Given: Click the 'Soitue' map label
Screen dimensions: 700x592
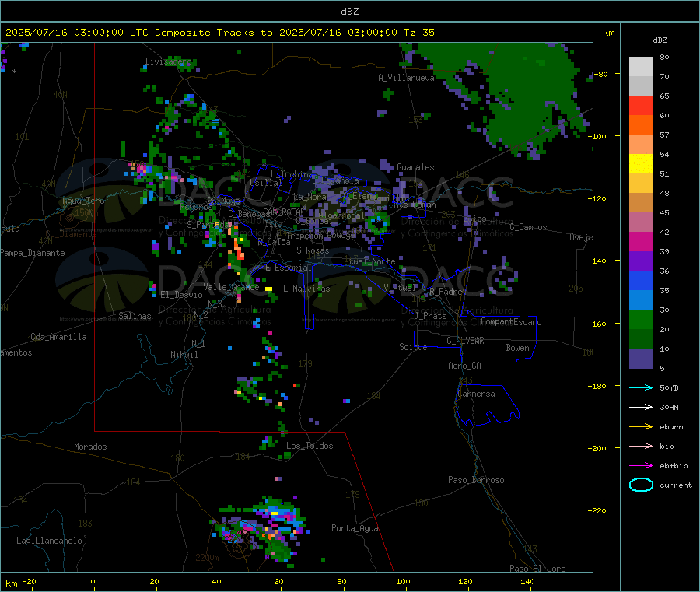Looking at the screenshot, I should [x=413, y=346].
